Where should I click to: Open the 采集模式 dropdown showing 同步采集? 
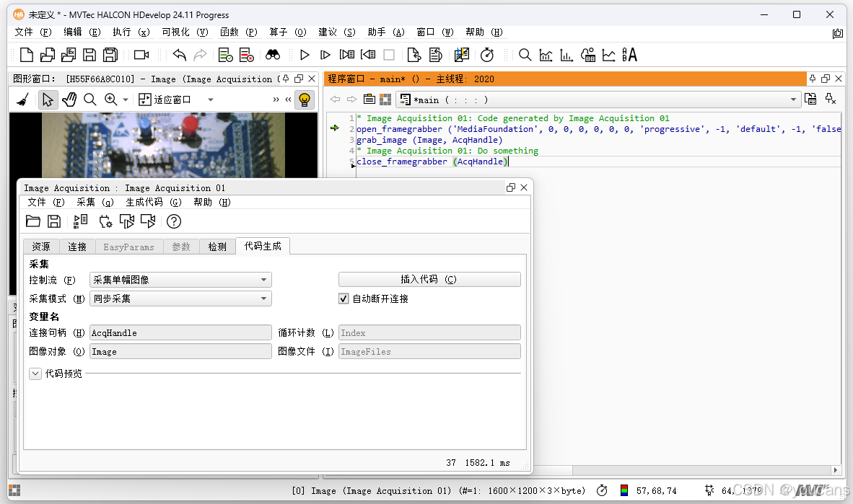[x=180, y=299]
